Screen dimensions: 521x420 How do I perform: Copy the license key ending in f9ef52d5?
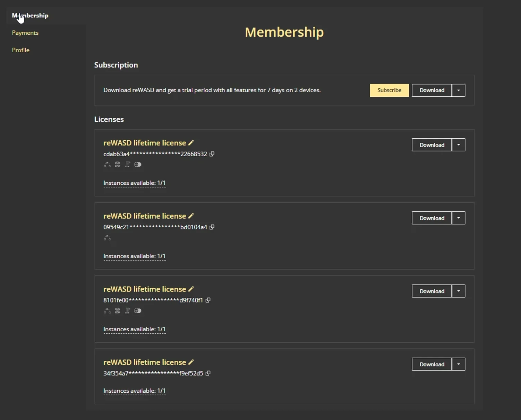208,373
